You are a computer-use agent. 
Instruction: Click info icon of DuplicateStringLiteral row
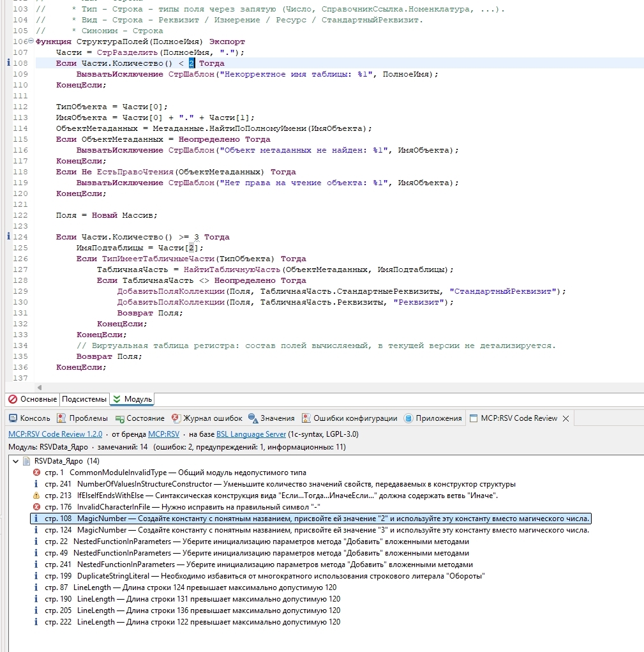(x=36, y=576)
